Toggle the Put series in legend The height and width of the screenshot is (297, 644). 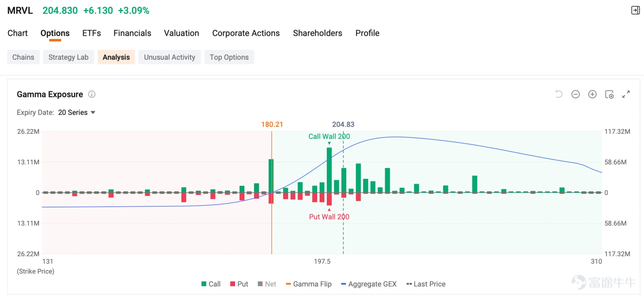[239, 284]
